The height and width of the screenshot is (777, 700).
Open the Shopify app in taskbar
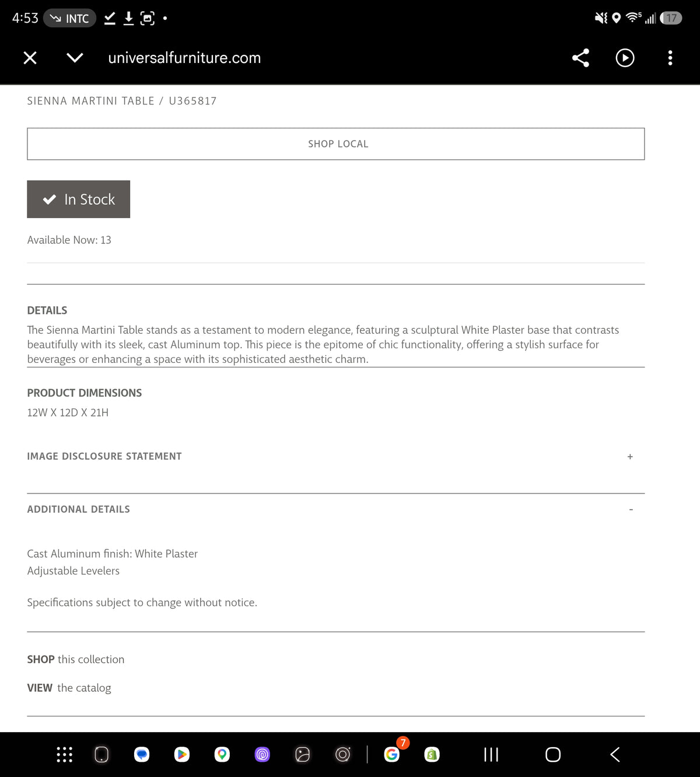click(x=432, y=754)
